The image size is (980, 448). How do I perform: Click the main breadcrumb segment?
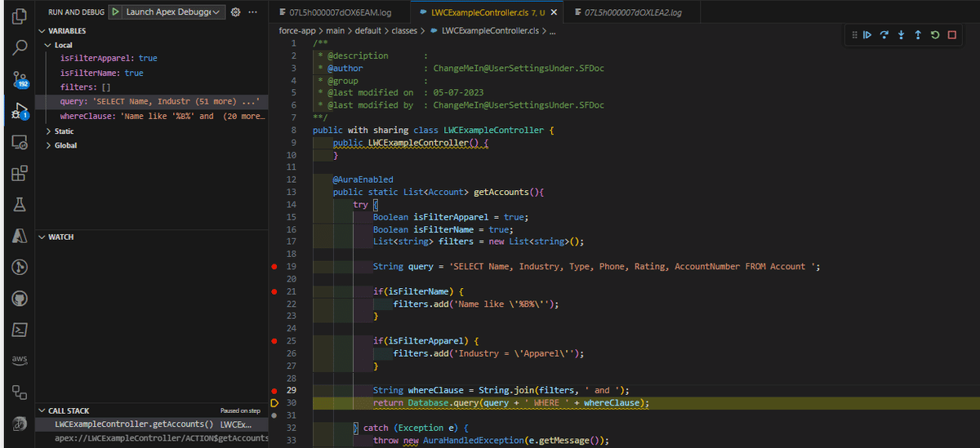[x=335, y=31]
